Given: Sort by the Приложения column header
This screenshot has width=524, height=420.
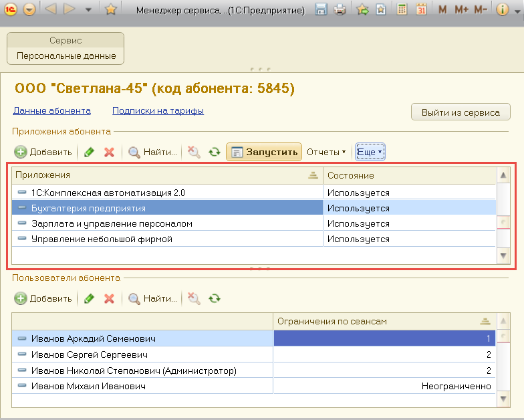Looking at the screenshot, I should 167,175.
